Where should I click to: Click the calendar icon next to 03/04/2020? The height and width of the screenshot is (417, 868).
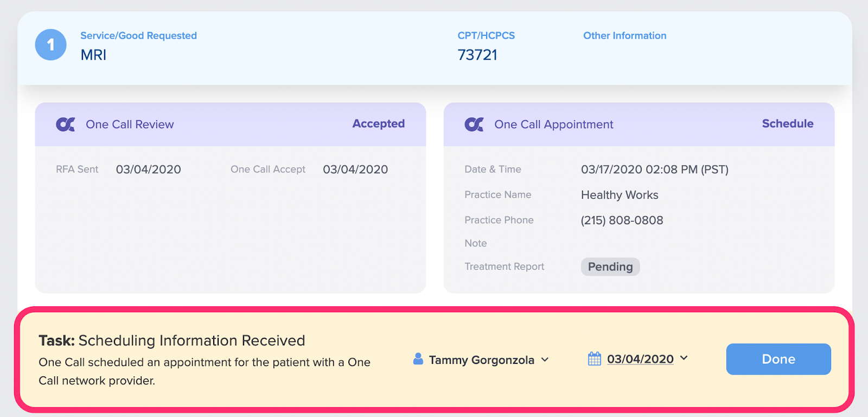[595, 359]
